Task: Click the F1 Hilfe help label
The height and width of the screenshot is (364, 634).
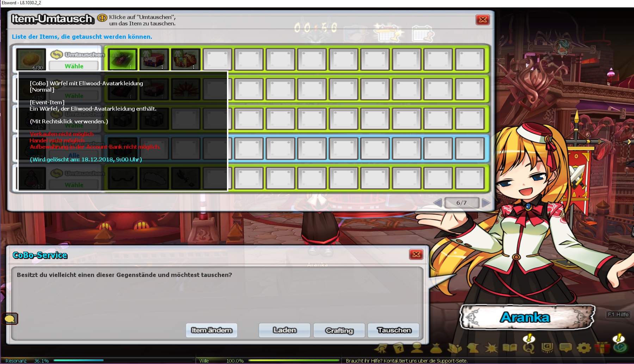Action: (618, 314)
